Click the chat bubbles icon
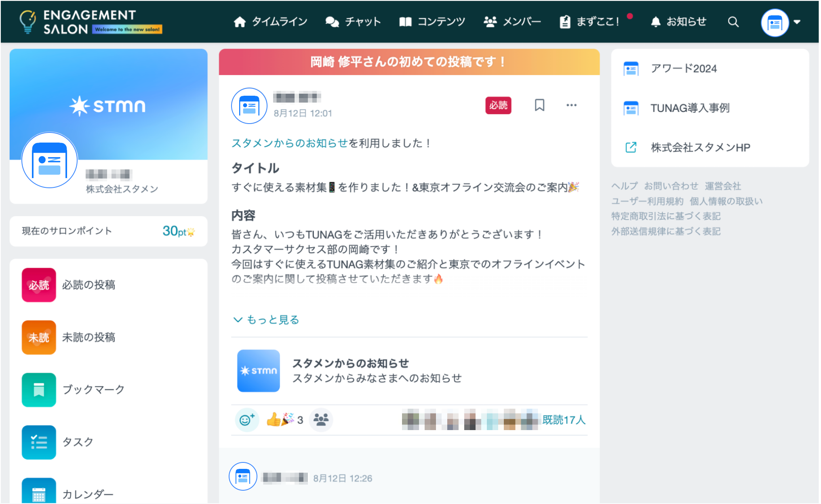 [332, 22]
